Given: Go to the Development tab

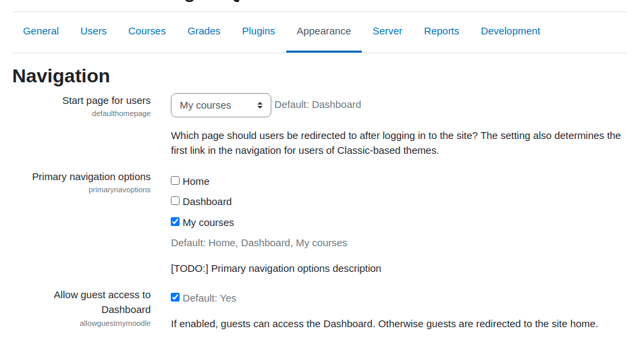Looking at the screenshot, I should coord(510,31).
